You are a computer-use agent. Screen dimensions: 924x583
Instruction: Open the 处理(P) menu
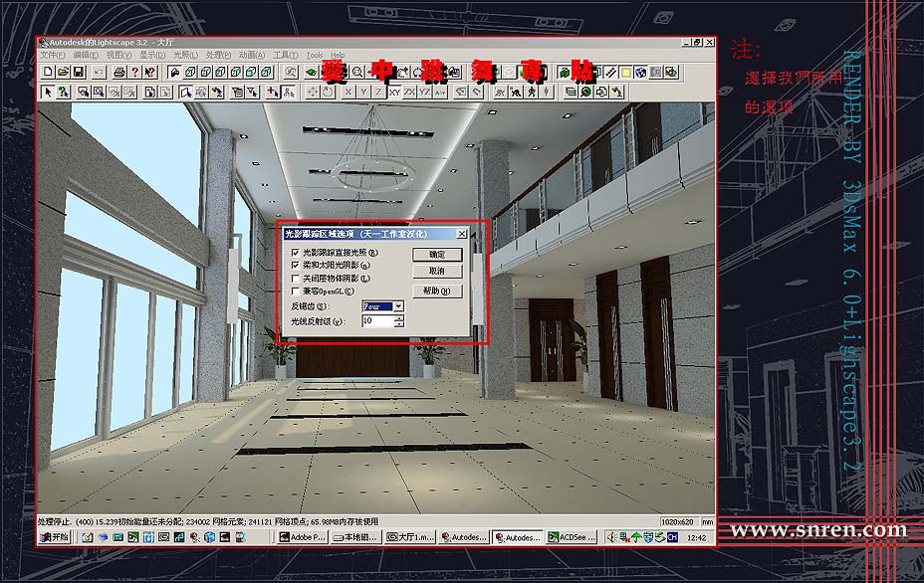click(x=219, y=55)
